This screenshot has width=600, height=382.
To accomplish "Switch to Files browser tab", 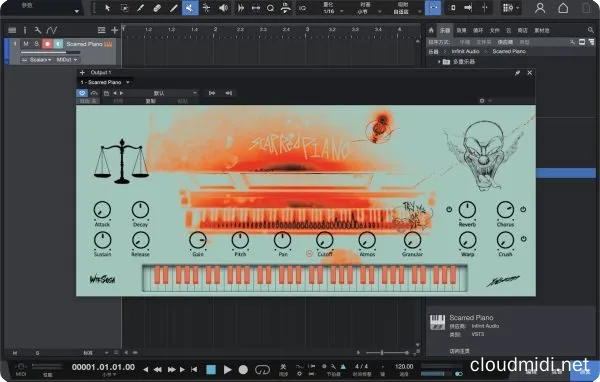I will click(495, 30).
